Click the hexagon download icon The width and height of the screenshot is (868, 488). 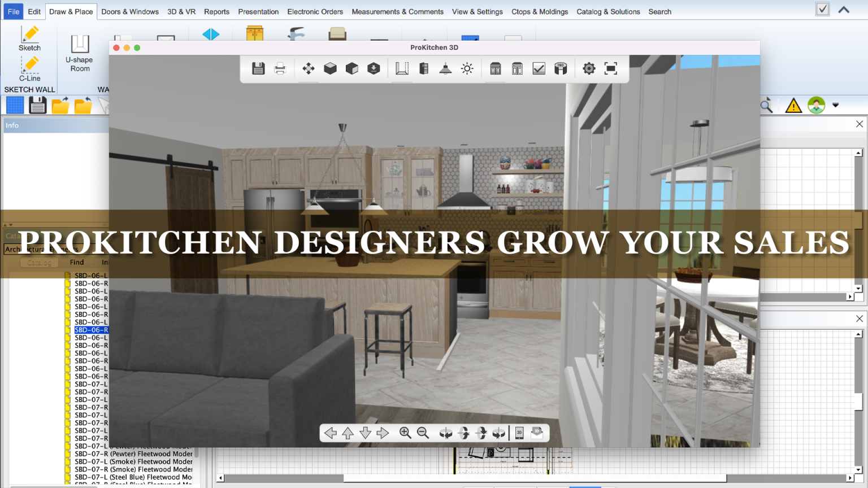(374, 68)
